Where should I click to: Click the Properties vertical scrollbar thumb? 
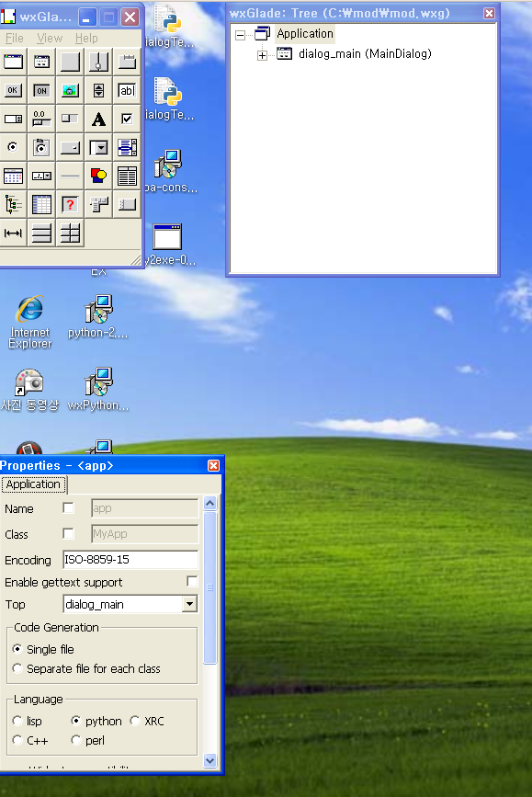[209, 587]
